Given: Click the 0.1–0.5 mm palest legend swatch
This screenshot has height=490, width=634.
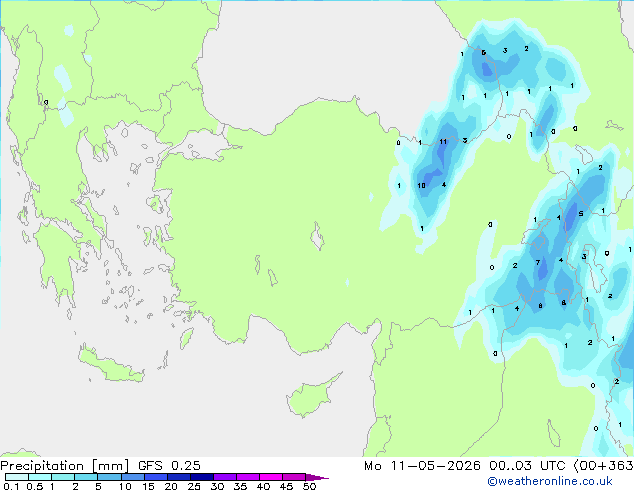Looking at the screenshot, I should coord(17,477).
